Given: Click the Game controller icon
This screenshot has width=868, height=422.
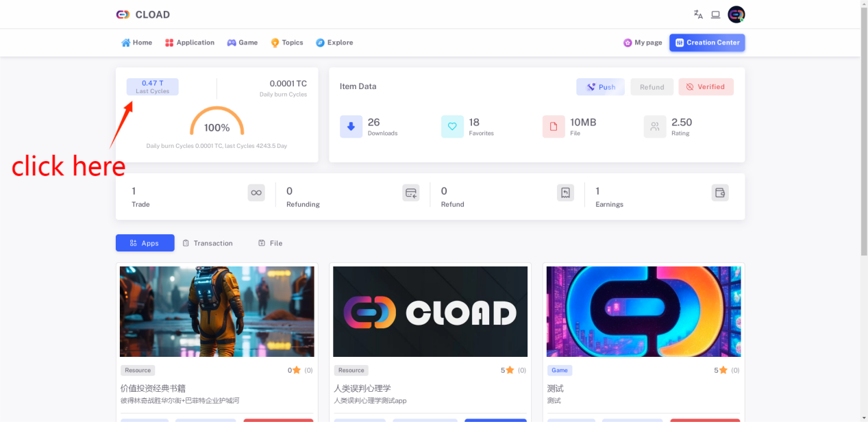Looking at the screenshot, I should pos(232,42).
